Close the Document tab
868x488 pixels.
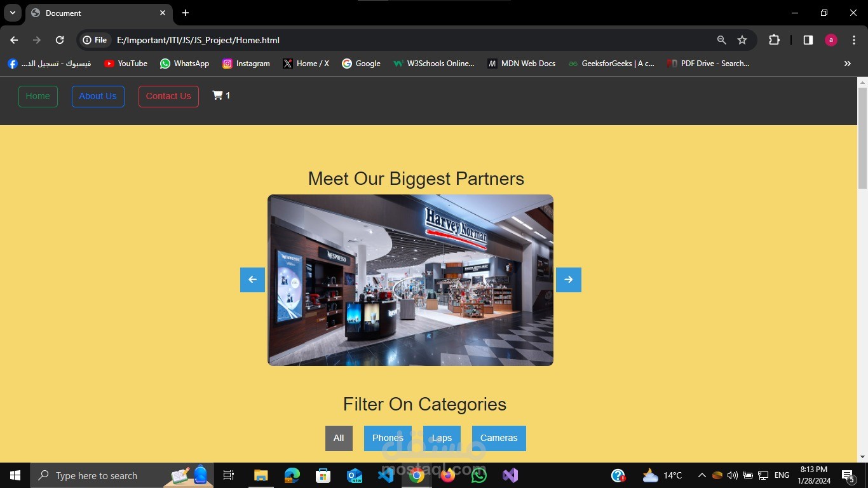coord(163,13)
